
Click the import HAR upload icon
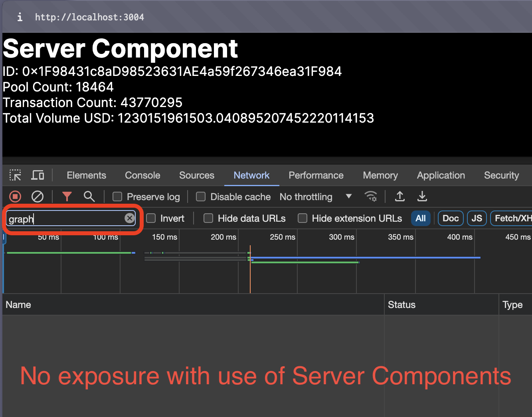click(399, 197)
